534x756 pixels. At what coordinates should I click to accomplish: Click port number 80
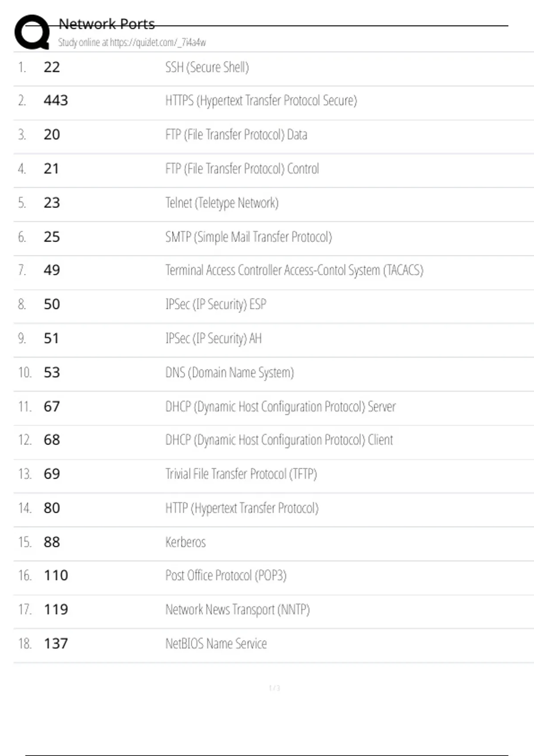(52, 508)
